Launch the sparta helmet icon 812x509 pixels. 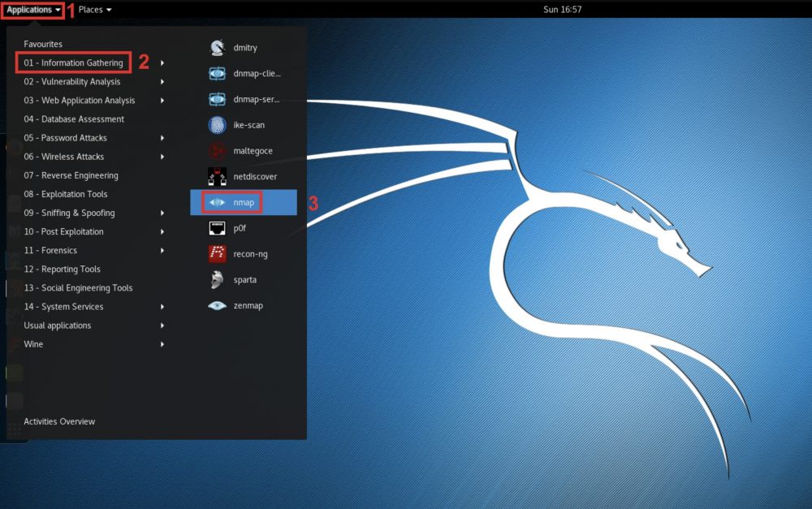[217, 280]
